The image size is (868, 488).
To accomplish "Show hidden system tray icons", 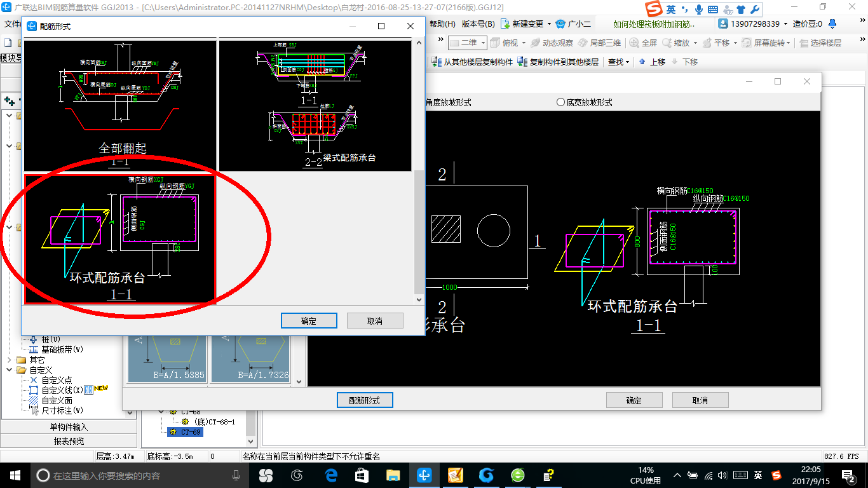I will (x=678, y=475).
